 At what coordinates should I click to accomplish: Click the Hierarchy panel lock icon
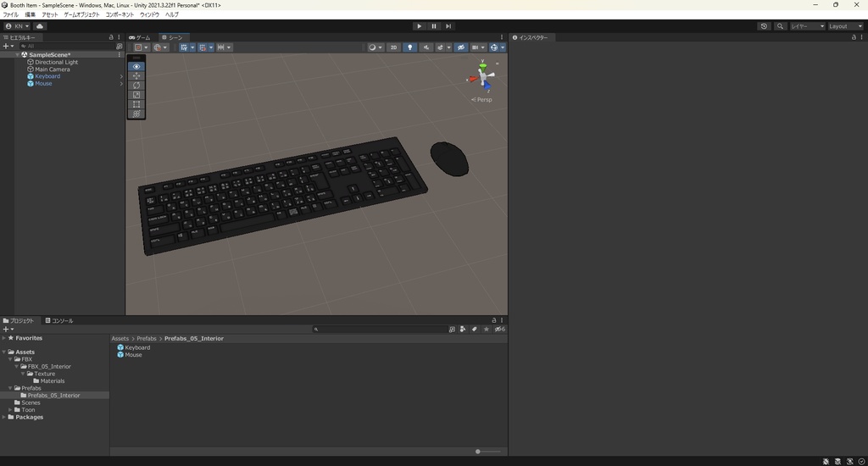111,37
